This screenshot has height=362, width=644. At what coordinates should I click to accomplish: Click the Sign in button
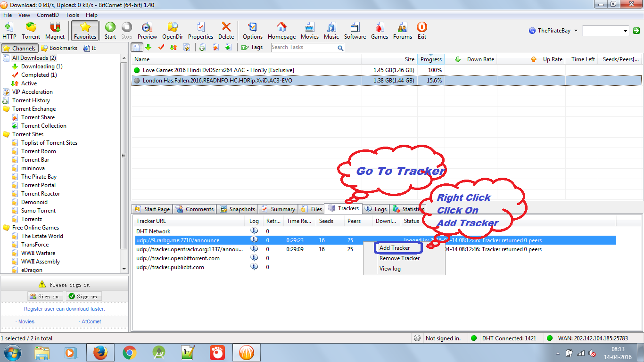44,296
